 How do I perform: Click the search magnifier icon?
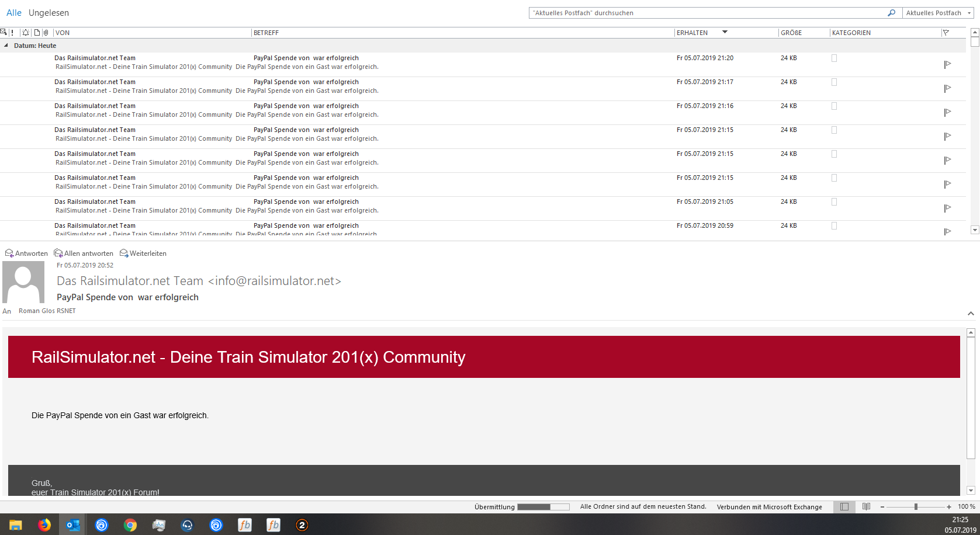pyautogui.click(x=891, y=13)
